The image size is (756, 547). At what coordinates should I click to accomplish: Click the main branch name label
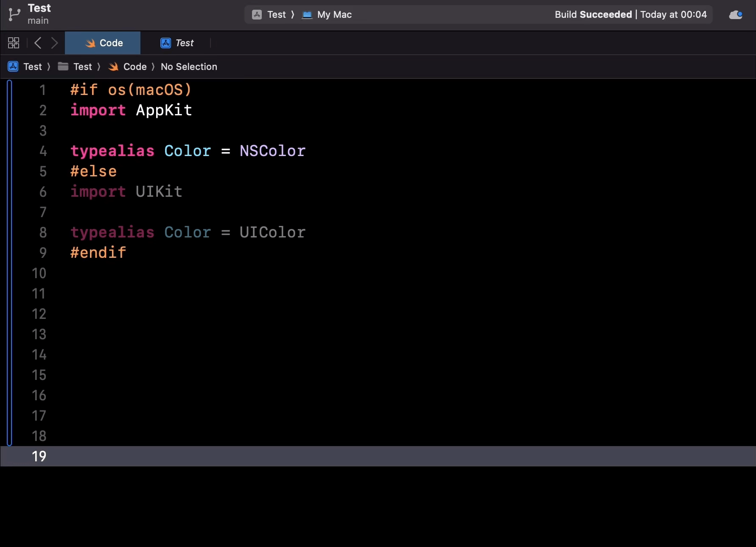pos(38,20)
